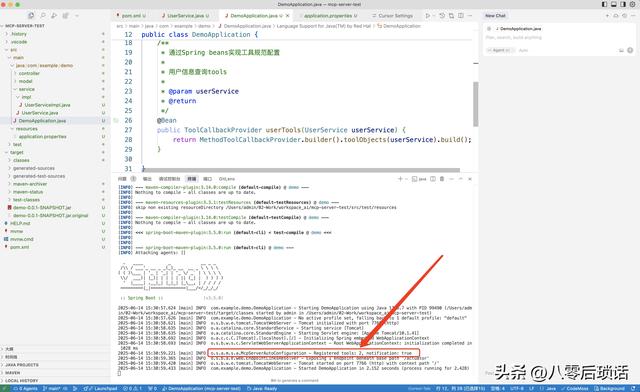The height and width of the screenshot is (392, 640).
Task: Open the editor more actions menu
Action: [x=470, y=16]
